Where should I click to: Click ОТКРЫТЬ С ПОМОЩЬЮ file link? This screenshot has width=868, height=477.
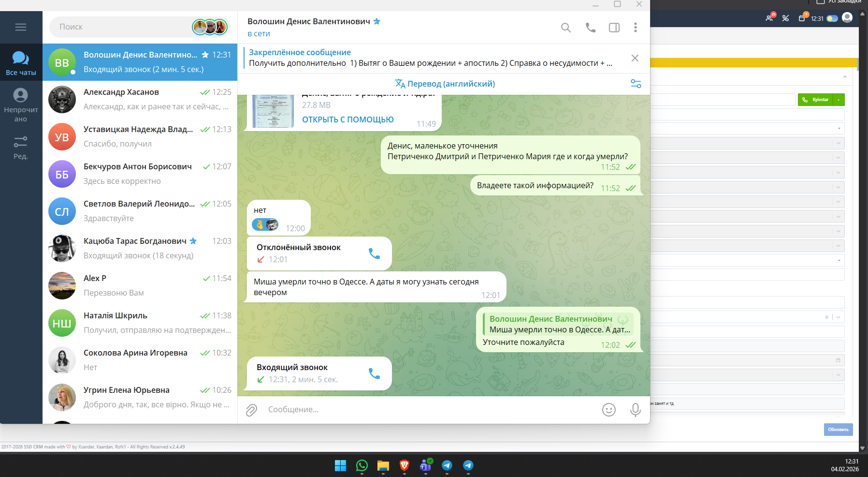[348, 119]
